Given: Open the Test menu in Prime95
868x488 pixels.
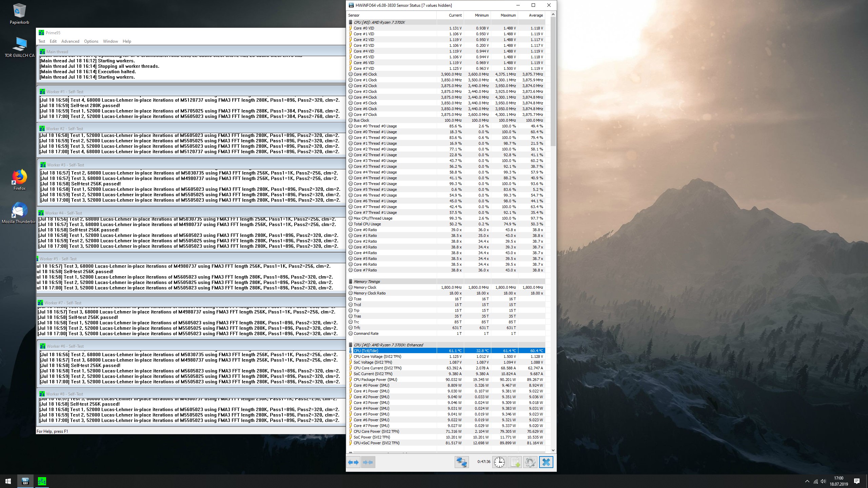Looking at the screenshot, I should click(42, 41).
